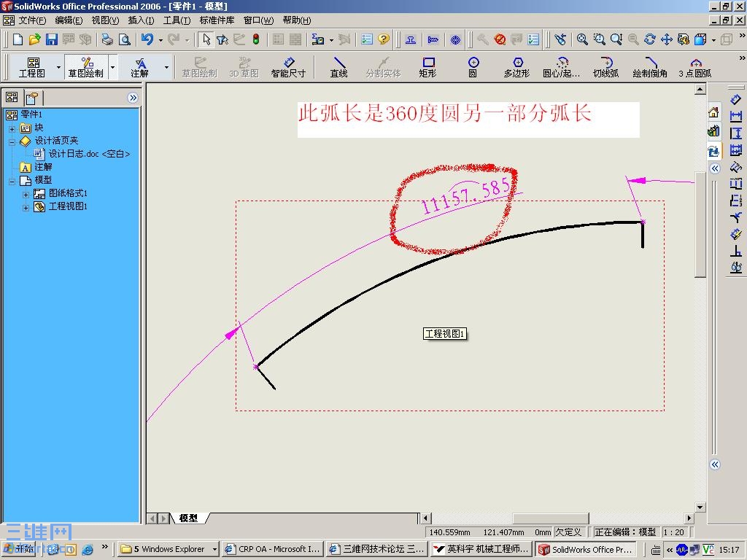The image size is (747, 560).
Task: Click the shaded display style cube icon
Action: click(x=700, y=39)
